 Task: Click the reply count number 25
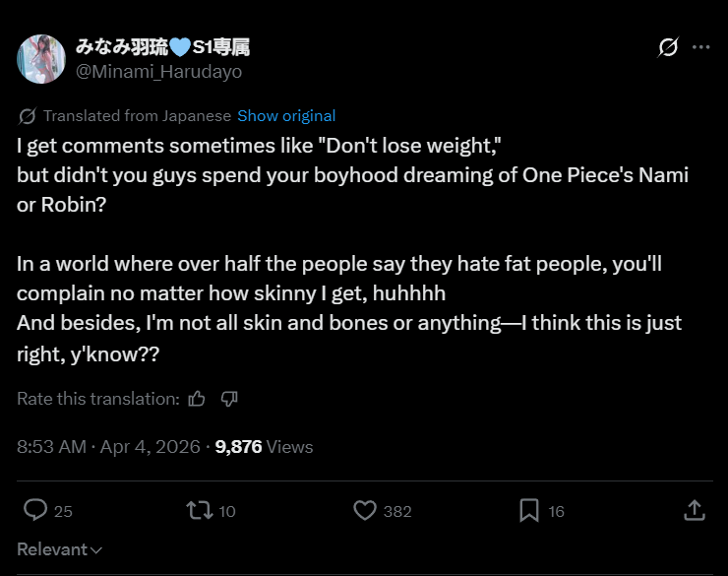tap(63, 511)
